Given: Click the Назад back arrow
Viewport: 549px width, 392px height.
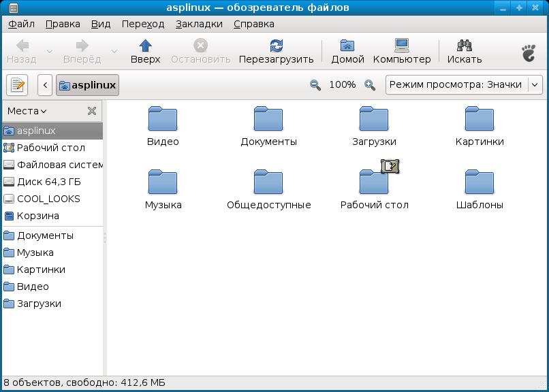Looking at the screenshot, I should [22, 46].
